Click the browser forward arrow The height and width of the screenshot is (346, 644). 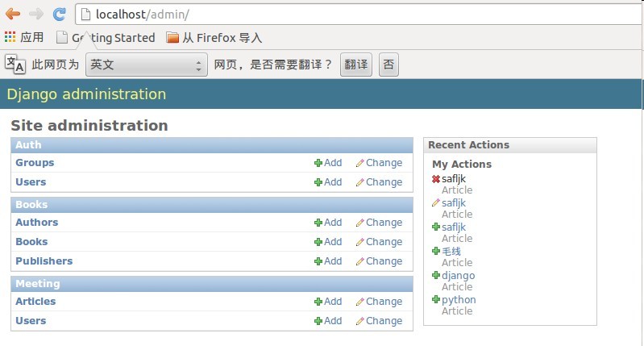pos(36,14)
